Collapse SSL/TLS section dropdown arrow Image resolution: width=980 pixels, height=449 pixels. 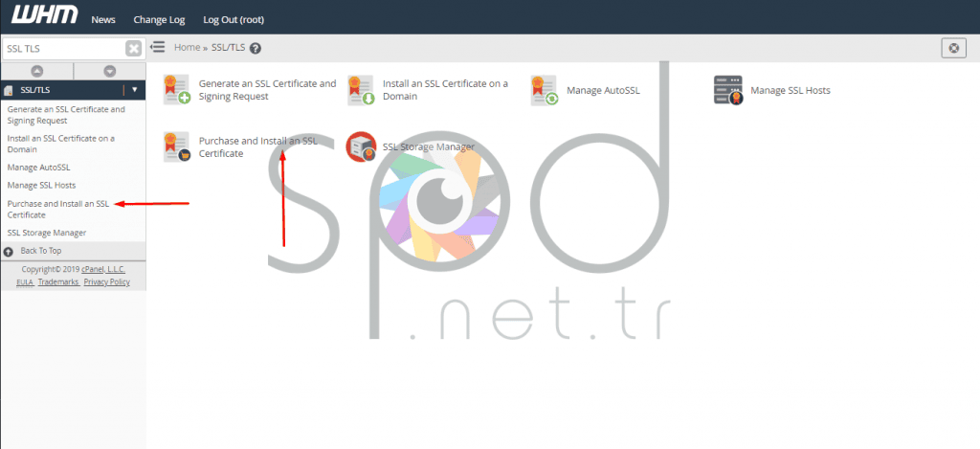[134, 89]
